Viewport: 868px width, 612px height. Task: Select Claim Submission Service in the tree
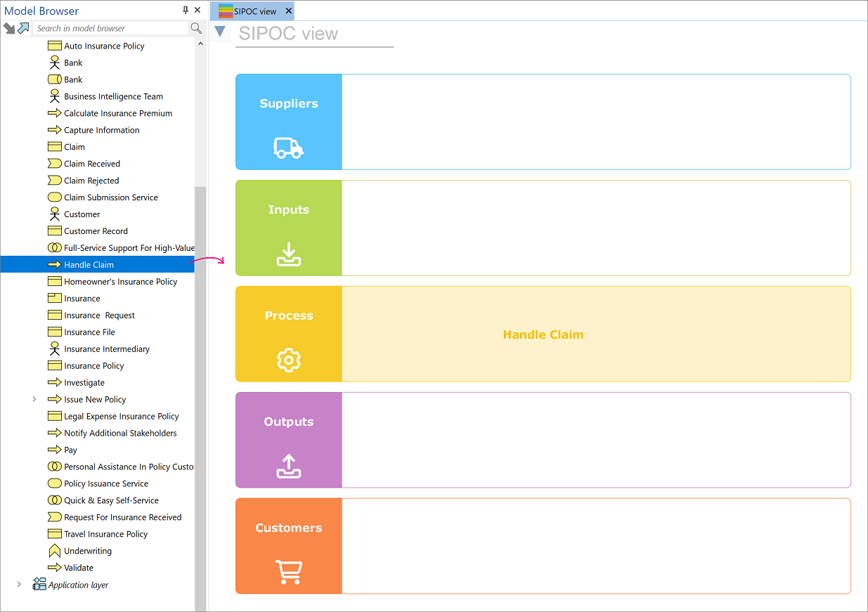[110, 197]
